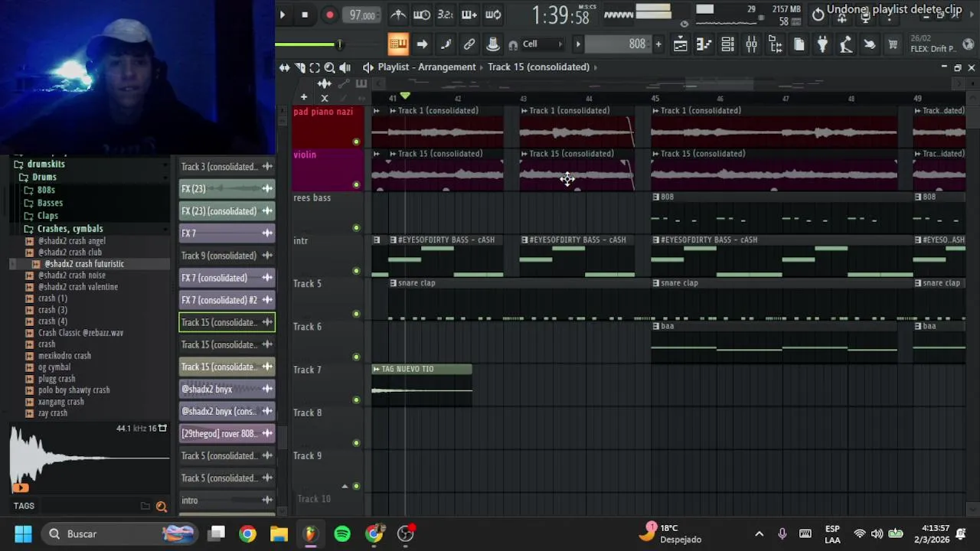The image size is (980, 551).
Task: Open the Mixer icon
Action: click(x=751, y=44)
